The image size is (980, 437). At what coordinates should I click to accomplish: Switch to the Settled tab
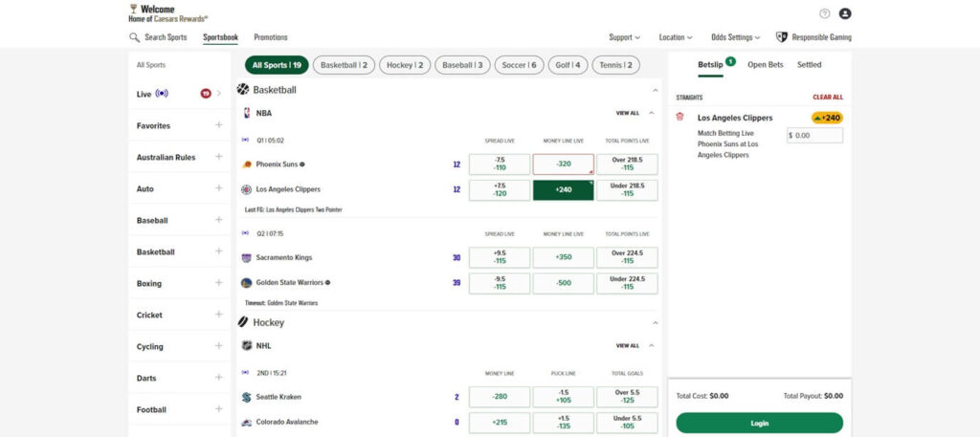tap(810, 64)
